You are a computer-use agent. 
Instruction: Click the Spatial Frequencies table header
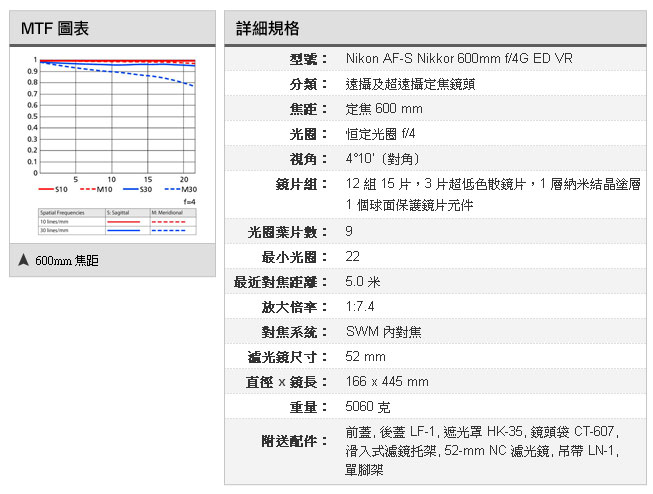72,212
